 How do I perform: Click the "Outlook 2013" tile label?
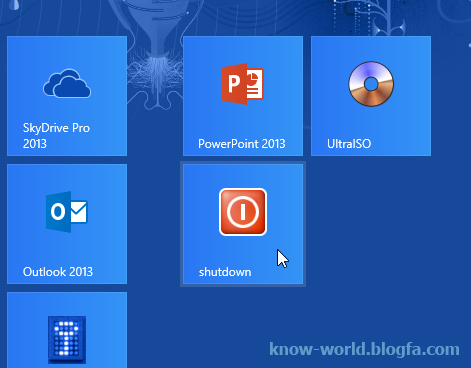click(x=58, y=272)
